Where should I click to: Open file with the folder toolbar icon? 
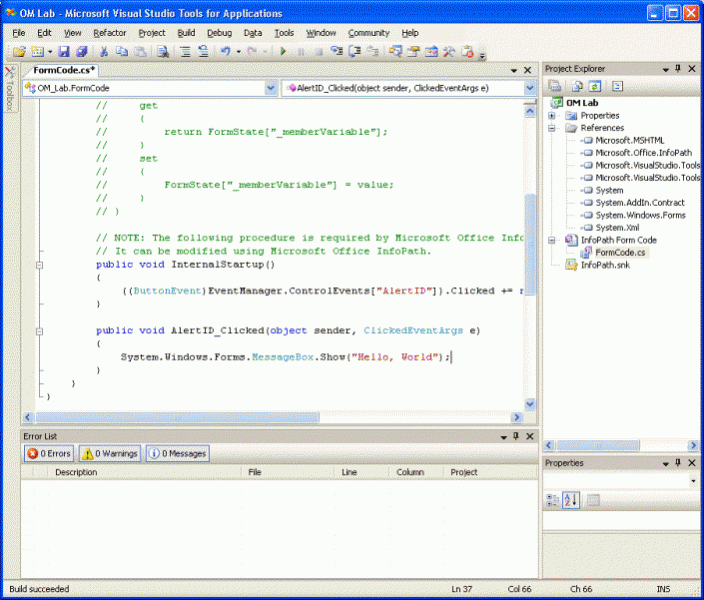coord(19,52)
